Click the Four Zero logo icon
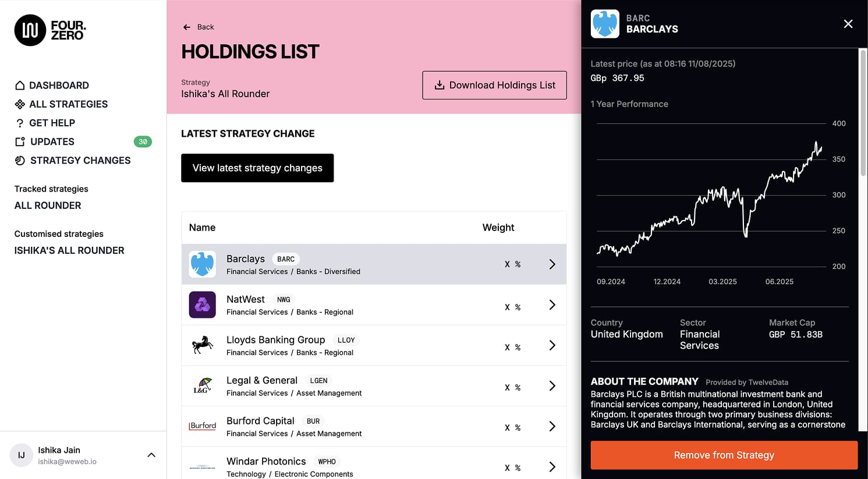The height and width of the screenshot is (479, 868). (30, 30)
